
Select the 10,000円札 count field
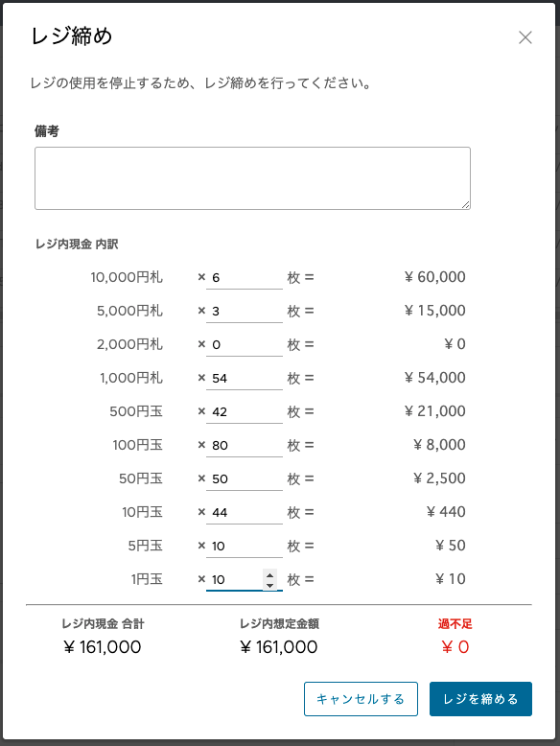[x=245, y=278]
